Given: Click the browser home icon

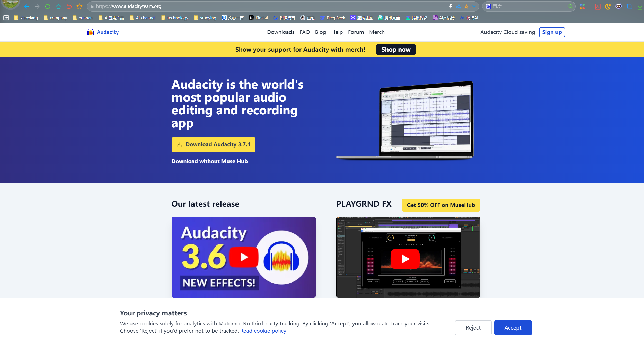Looking at the screenshot, I should (x=58, y=6).
